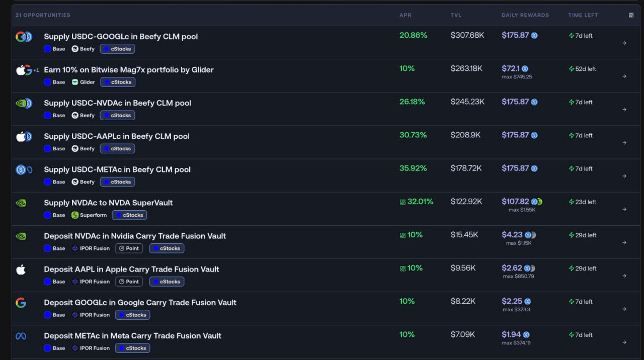This screenshot has height=360, width=644.
Task: Click Apple logo of Apple Carry Trade row
Action: pos(21,269)
